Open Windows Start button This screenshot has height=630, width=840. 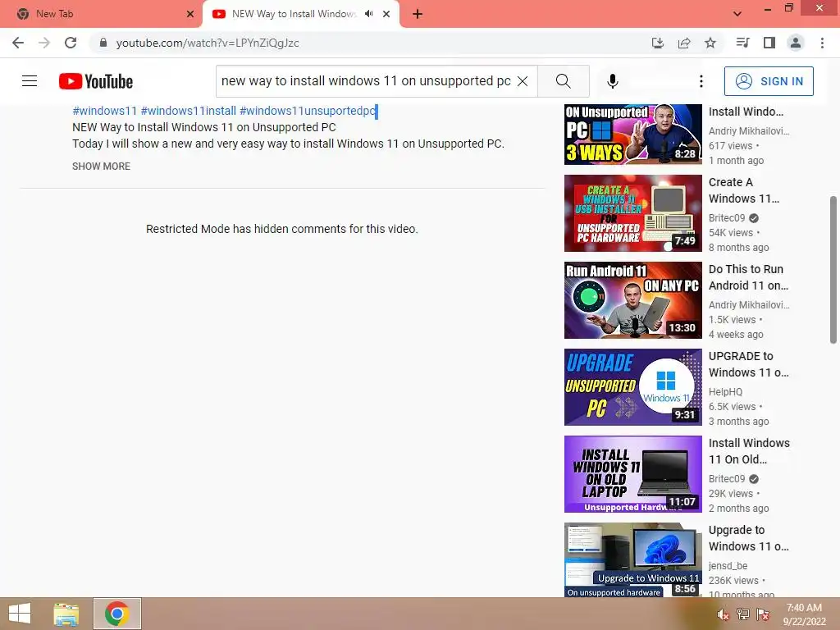coord(20,614)
